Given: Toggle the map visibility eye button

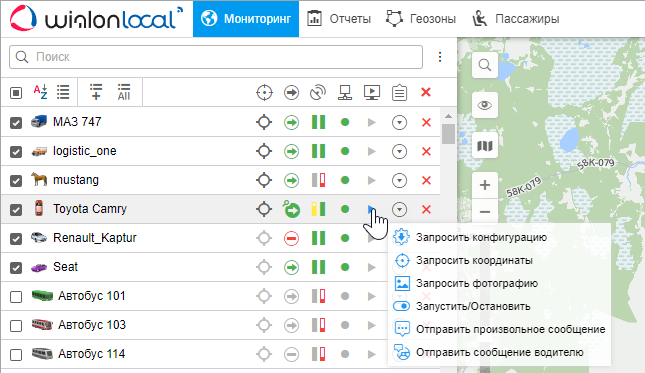Looking at the screenshot, I should tap(485, 105).
